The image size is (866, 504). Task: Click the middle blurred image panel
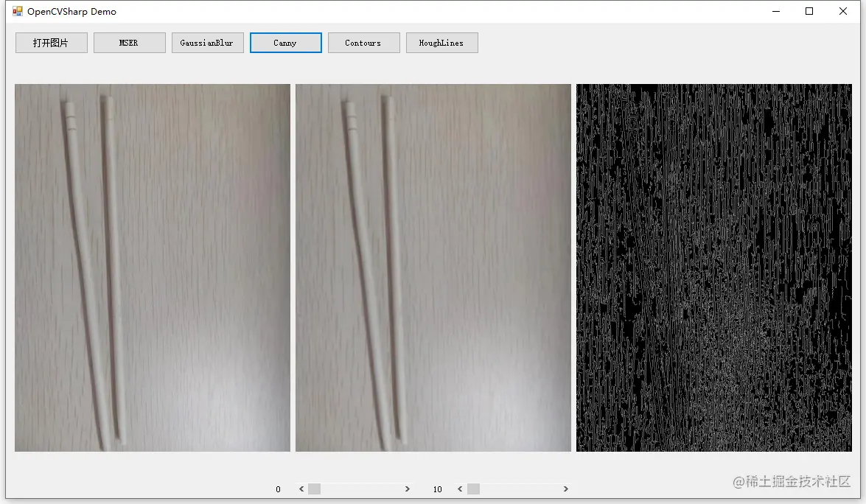[x=433, y=267]
